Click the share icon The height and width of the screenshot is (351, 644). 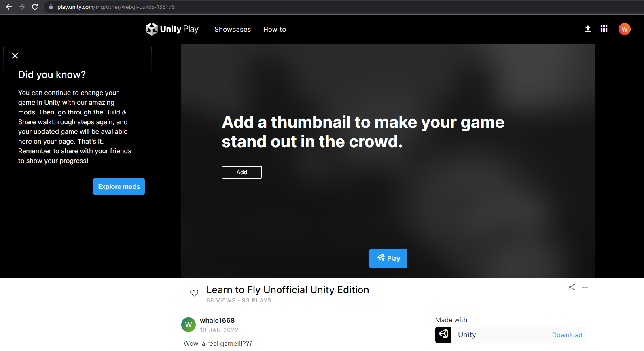tap(572, 287)
